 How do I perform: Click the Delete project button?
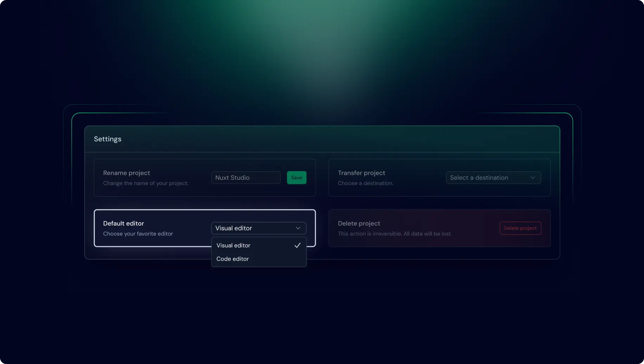pos(520,228)
